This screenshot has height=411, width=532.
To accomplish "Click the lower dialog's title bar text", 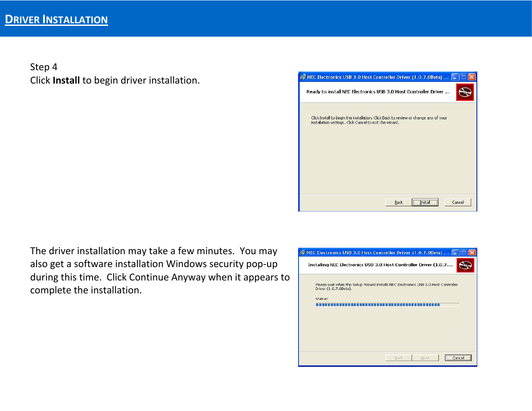I will pyautogui.click(x=378, y=252).
